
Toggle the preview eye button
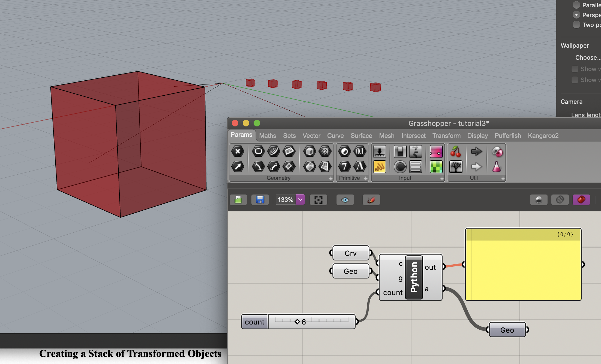click(x=345, y=200)
